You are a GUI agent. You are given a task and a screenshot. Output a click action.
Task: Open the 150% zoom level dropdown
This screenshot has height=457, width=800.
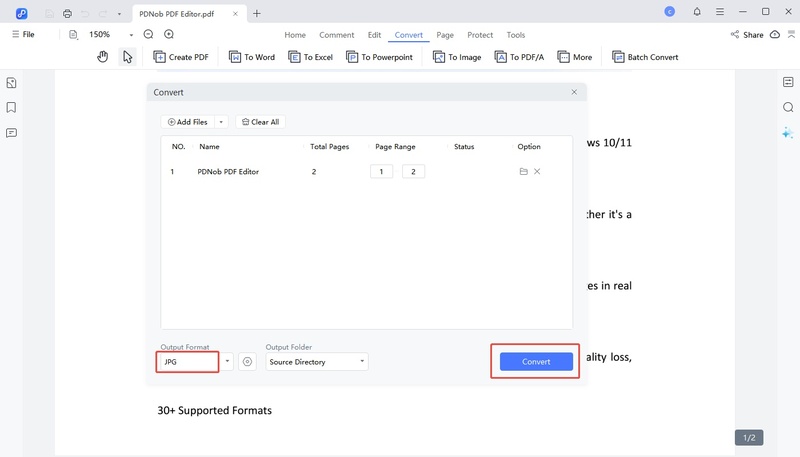(130, 35)
